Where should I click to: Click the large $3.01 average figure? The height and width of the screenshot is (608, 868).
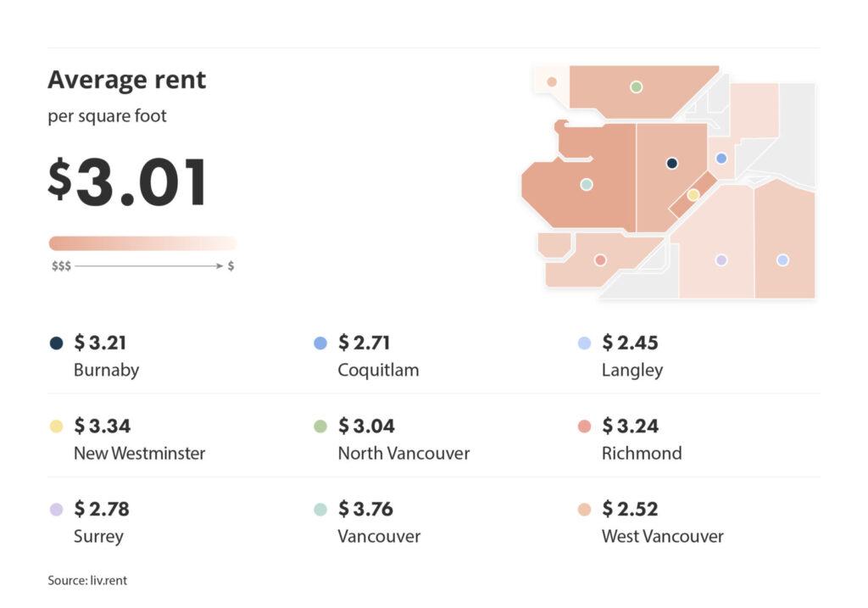tap(127, 182)
